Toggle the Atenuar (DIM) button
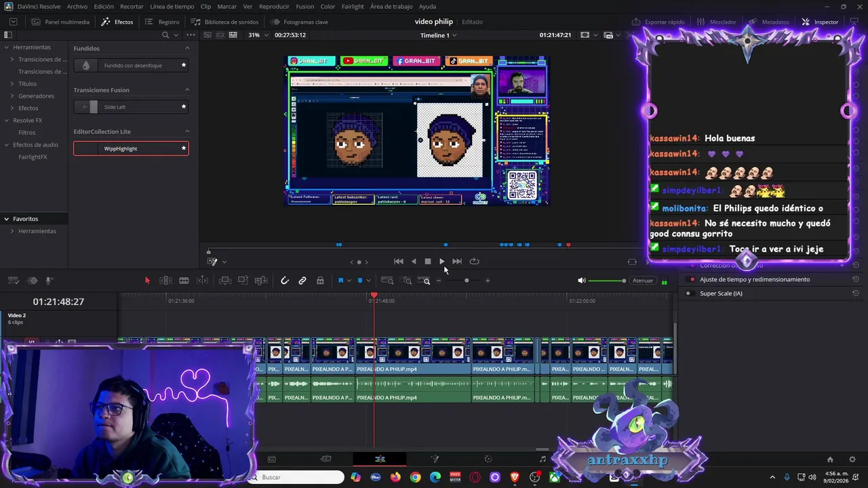Viewport: 868px width, 488px height. click(643, 281)
